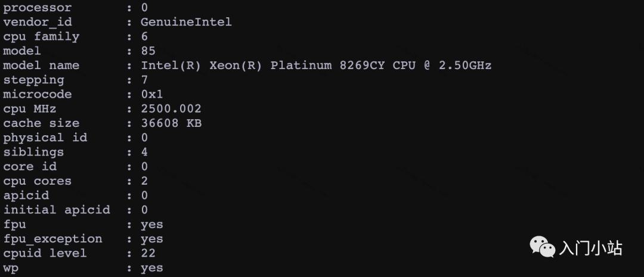Click the model value 85
The height and width of the screenshot is (277, 644).
(148, 51)
